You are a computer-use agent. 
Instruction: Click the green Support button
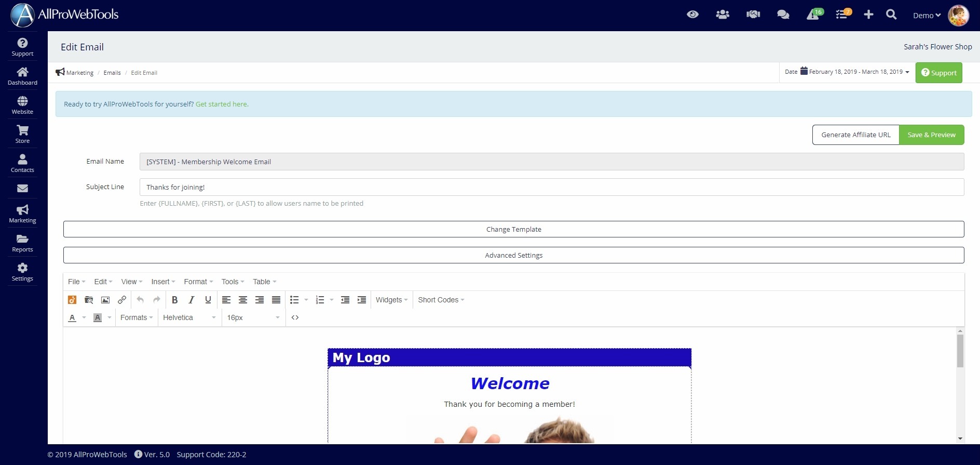pos(938,73)
